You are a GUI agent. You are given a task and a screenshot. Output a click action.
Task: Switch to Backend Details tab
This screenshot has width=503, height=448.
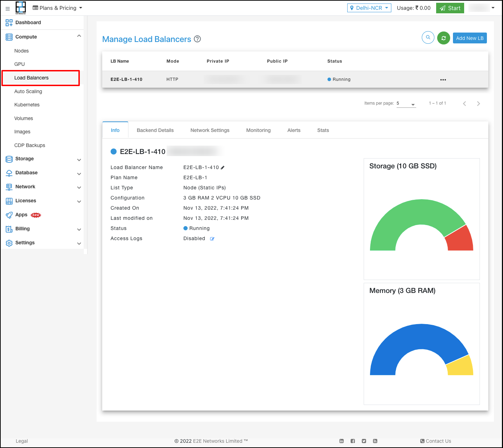(x=155, y=130)
